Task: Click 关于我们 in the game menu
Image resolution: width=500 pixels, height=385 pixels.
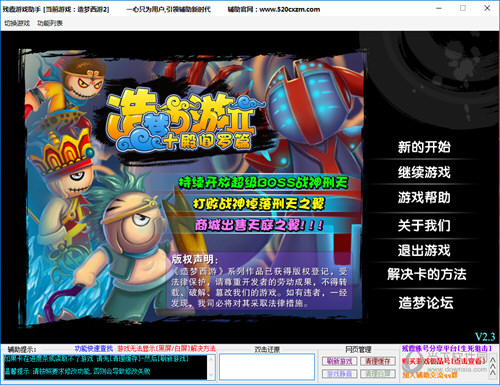Action: [x=424, y=225]
